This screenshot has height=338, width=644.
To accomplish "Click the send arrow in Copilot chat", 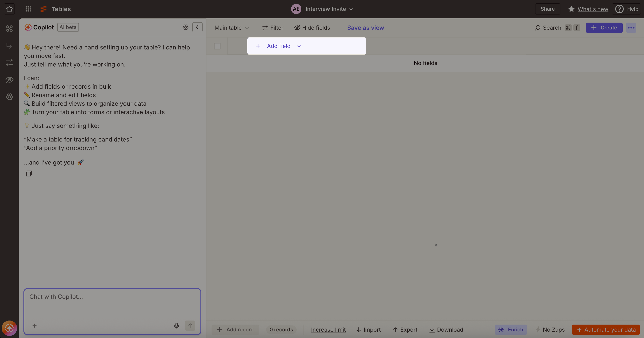I will (x=190, y=325).
